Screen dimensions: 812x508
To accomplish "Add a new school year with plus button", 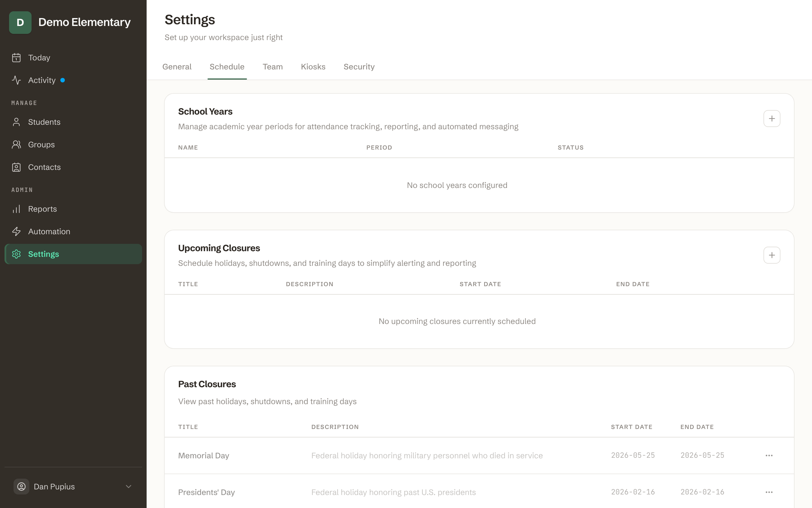I will point(772,119).
